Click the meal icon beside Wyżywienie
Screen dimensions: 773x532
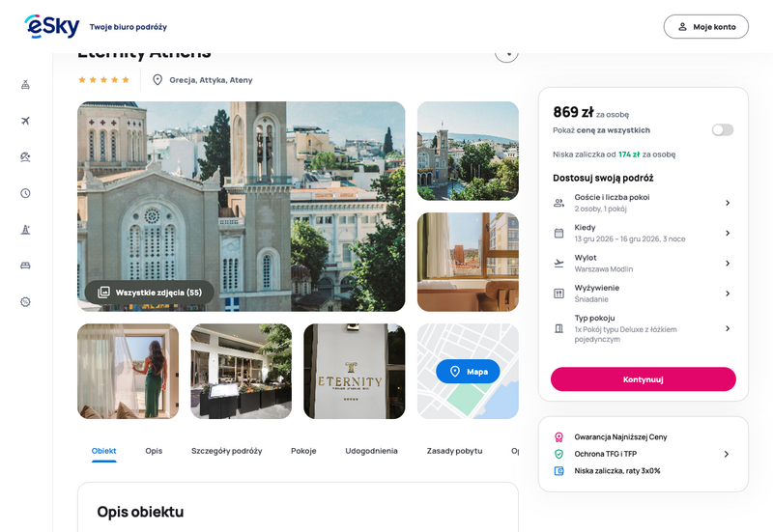(x=558, y=294)
